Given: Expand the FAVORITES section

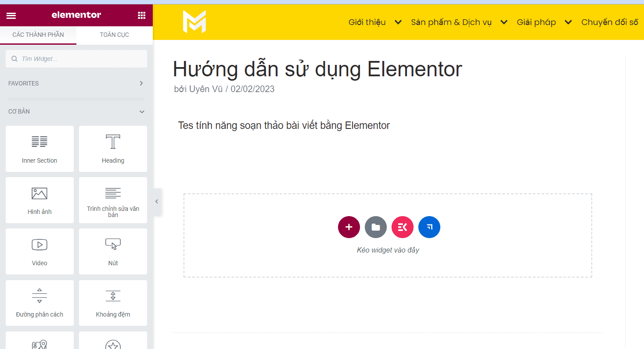Looking at the screenshot, I should click(141, 83).
